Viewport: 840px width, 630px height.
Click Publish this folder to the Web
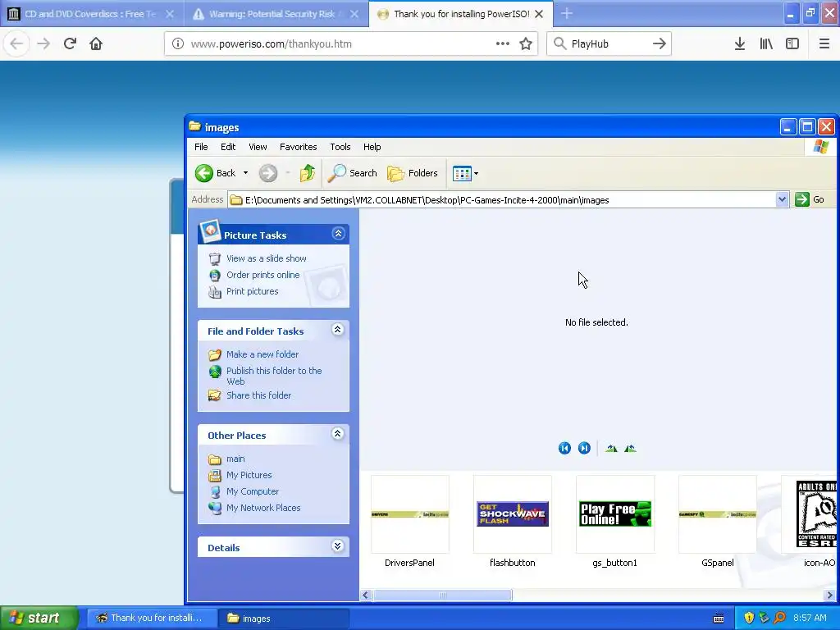click(274, 376)
